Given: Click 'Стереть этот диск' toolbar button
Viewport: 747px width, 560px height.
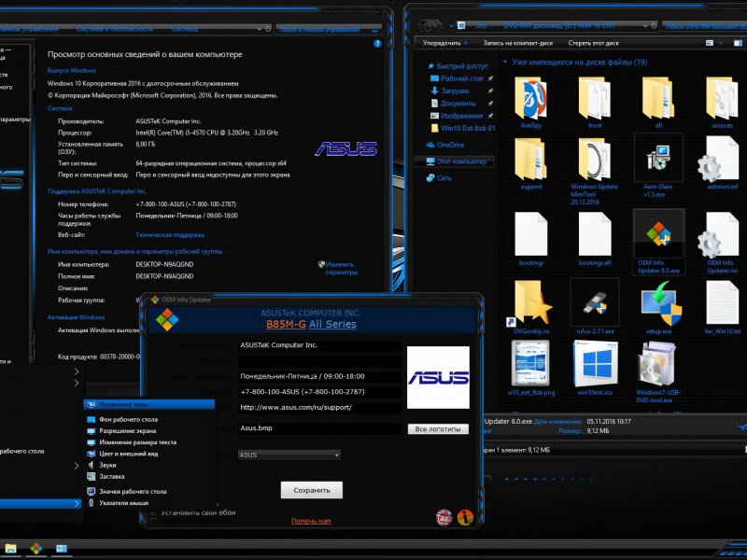Looking at the screenshot, I should point(594,43).
